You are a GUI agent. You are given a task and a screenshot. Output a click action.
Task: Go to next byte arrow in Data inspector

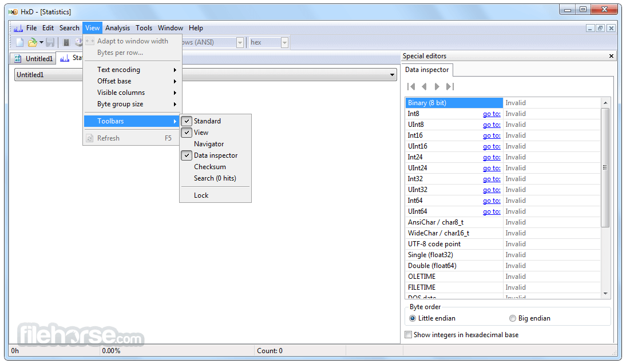[x=437, y=86]
